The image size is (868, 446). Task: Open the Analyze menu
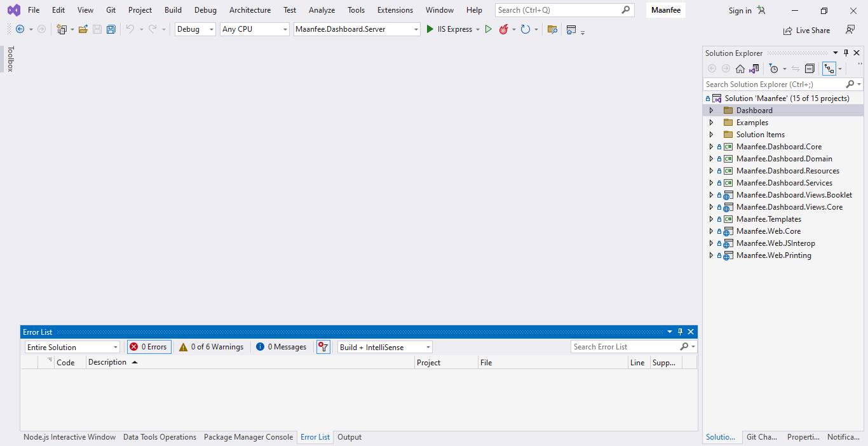(322, 10)
